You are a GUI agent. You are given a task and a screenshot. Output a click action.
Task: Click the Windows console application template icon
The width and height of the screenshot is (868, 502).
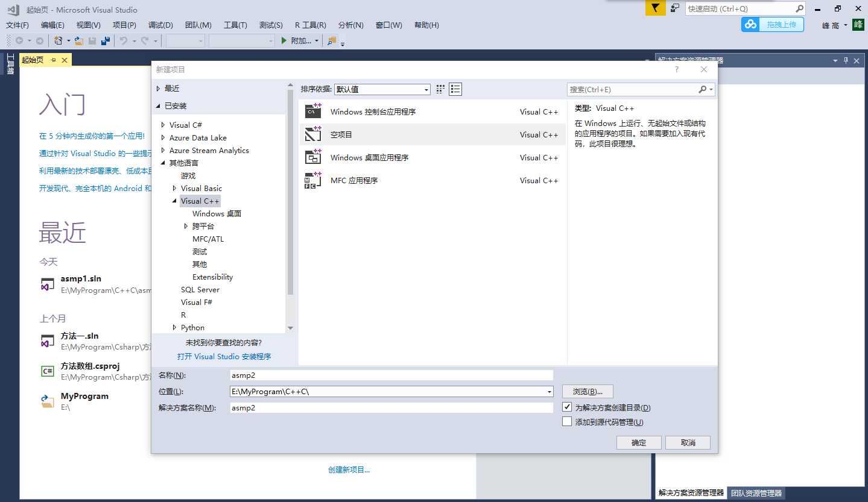[313, 111]
